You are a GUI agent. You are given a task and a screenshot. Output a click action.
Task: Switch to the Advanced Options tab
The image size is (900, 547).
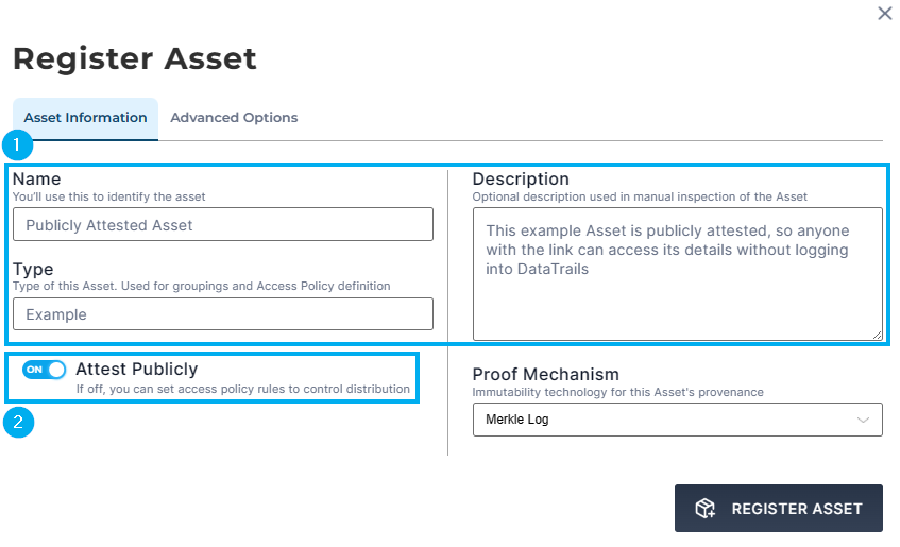click(x=234, y=118)
